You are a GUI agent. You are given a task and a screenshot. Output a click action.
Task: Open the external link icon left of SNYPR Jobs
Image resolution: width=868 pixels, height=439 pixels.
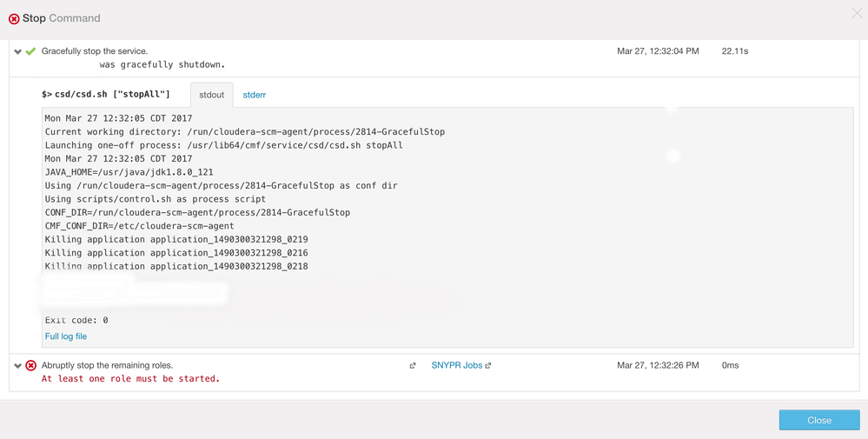click(413, 366)
